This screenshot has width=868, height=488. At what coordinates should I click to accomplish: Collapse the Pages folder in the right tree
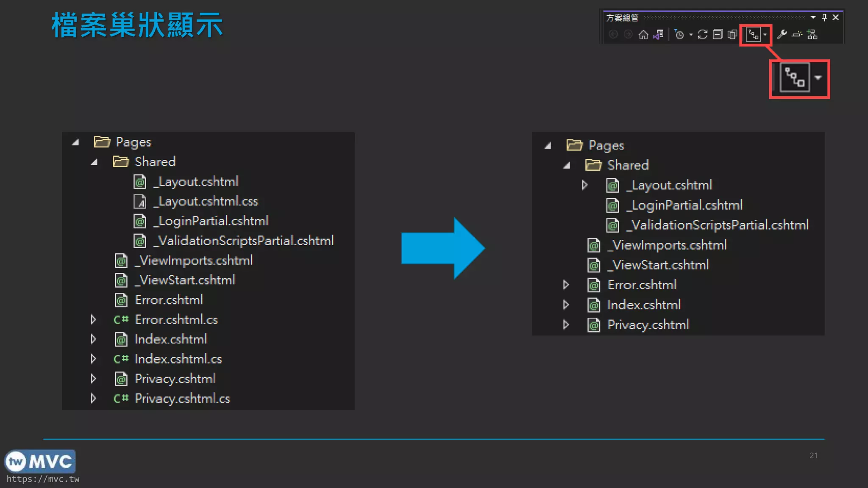pos(548,145)
